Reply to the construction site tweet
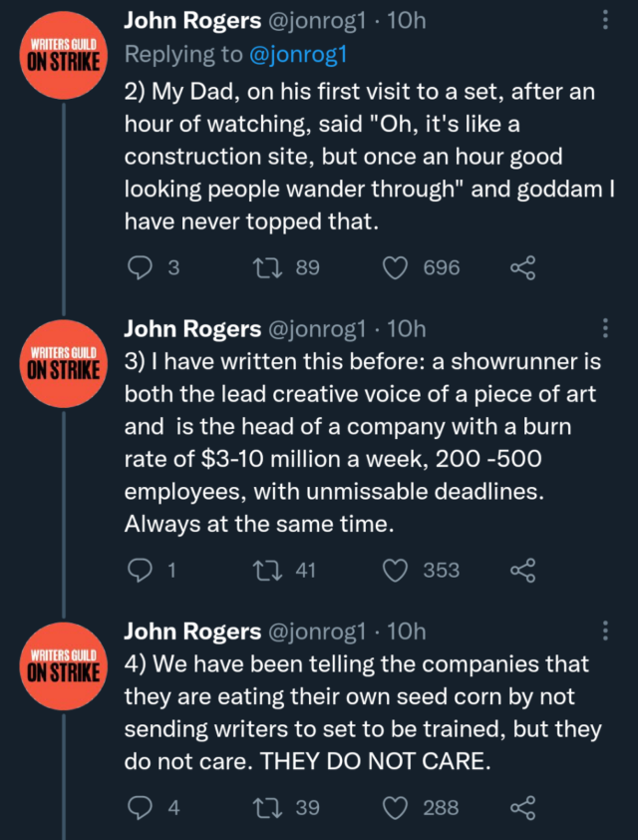Screen dimensions: 638x840 141,267
